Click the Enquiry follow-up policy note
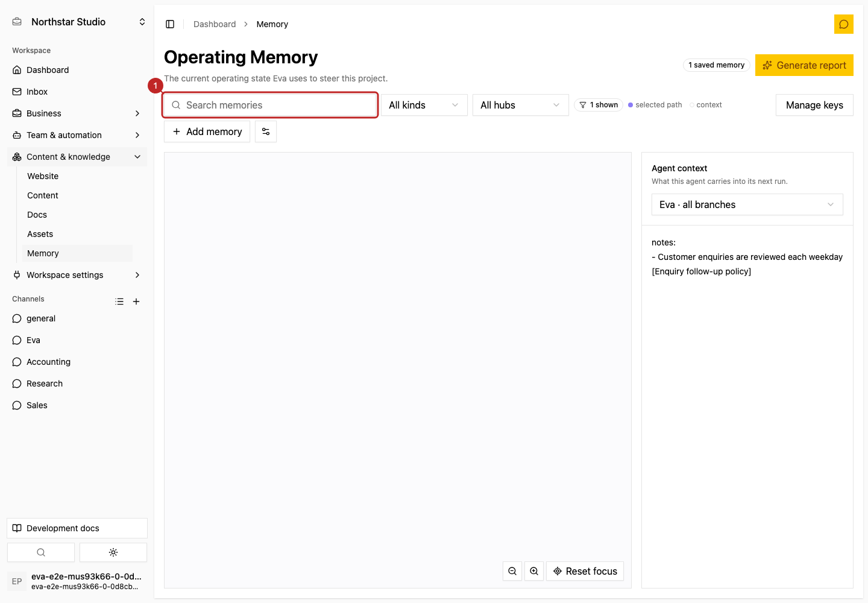 coord(701,271)
